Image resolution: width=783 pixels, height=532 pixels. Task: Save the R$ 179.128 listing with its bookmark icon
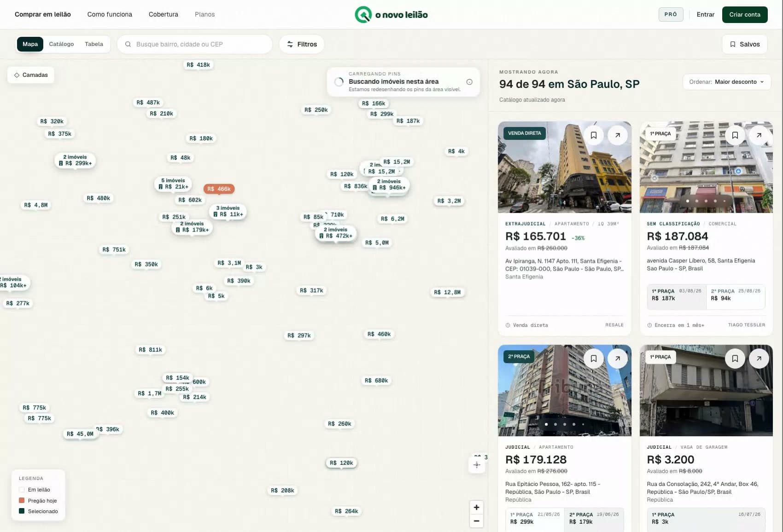(x=594, y=359)
